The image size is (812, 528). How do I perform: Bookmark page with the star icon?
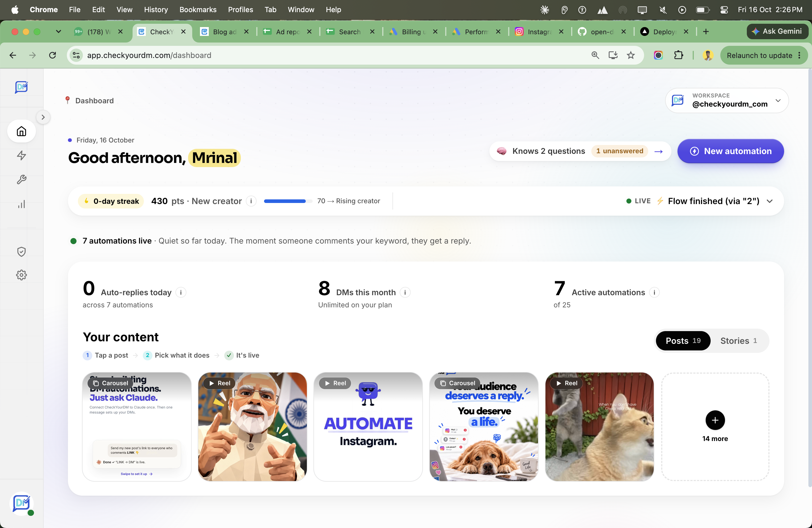tap(631, 55)
